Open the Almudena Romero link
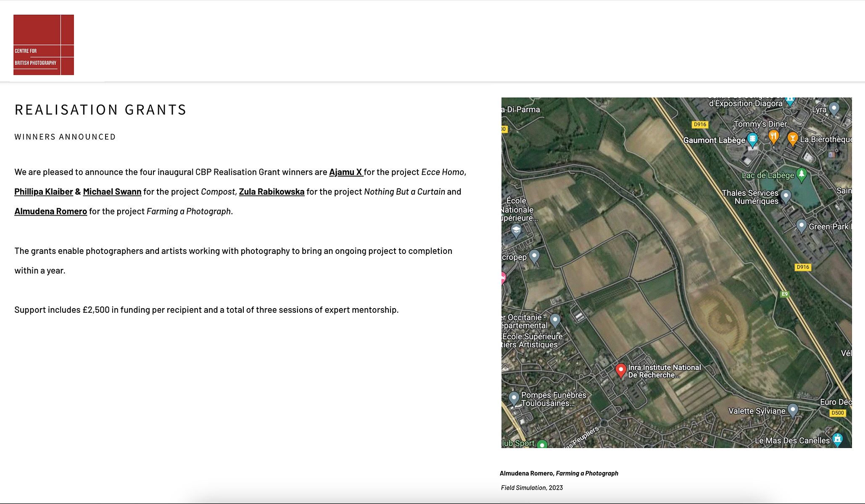865x504 pixels. [x=51, y=211]
